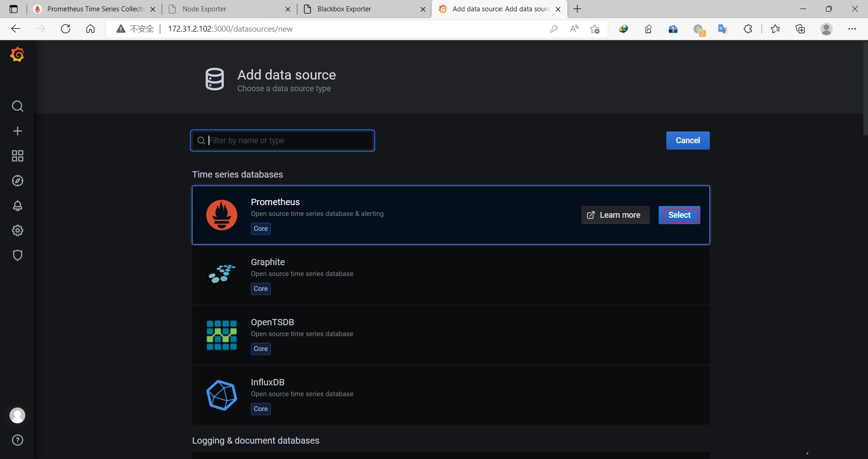
Task: Click the browser back arrow
Action: 16,29
